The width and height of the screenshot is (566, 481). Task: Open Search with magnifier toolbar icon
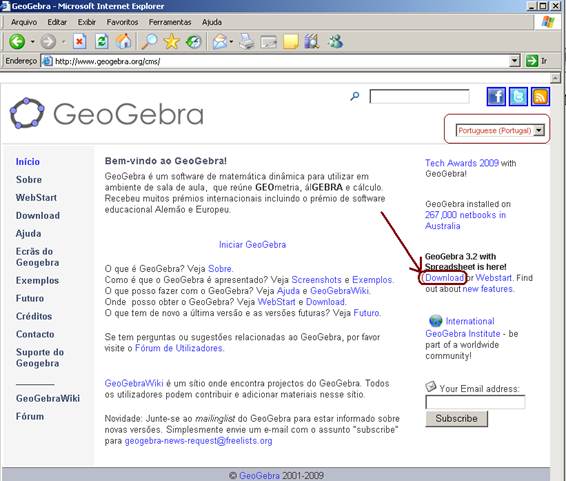(x=149, y=41)
